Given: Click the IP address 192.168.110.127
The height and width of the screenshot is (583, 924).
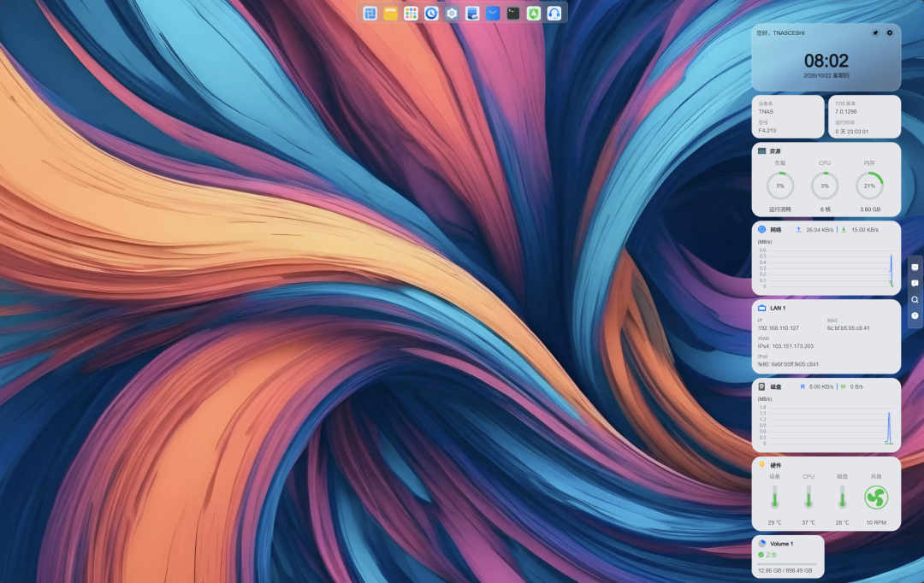Looking at the screenshot, I should point(779,328).
